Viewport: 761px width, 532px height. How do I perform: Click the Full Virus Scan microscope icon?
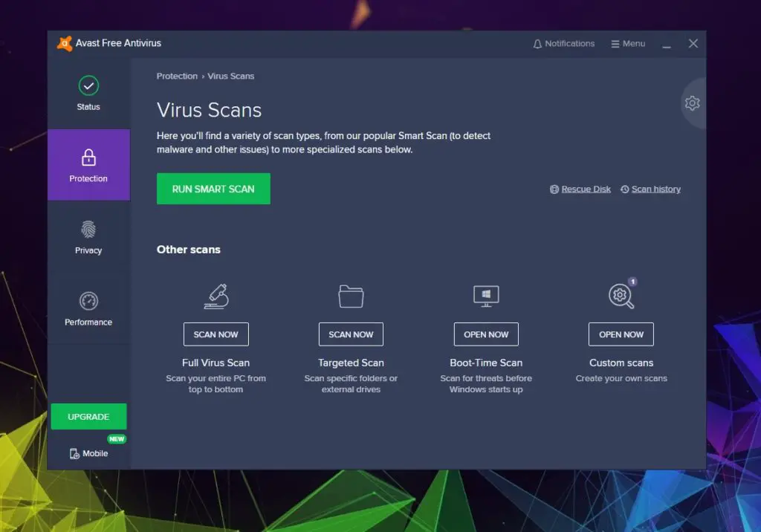click(x=216, y=296)
